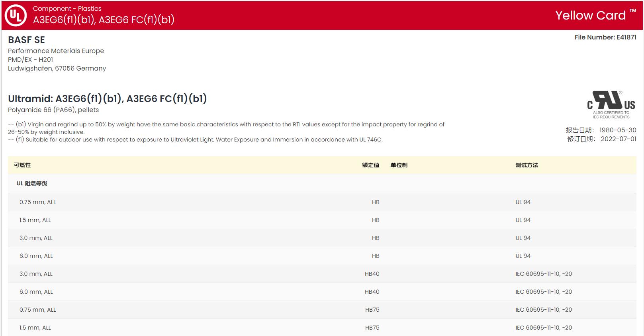Click 0.75 mm, ALL row rated HB75

[x=322, y=310]
